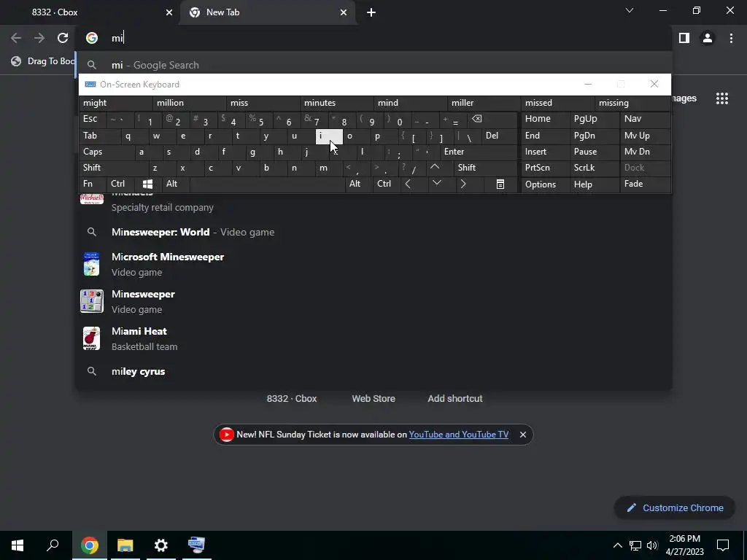Close the 8332 · Cbox tab
Viewport: 747px width, 560px height.
pyautogui.click(x=169, y=12)
